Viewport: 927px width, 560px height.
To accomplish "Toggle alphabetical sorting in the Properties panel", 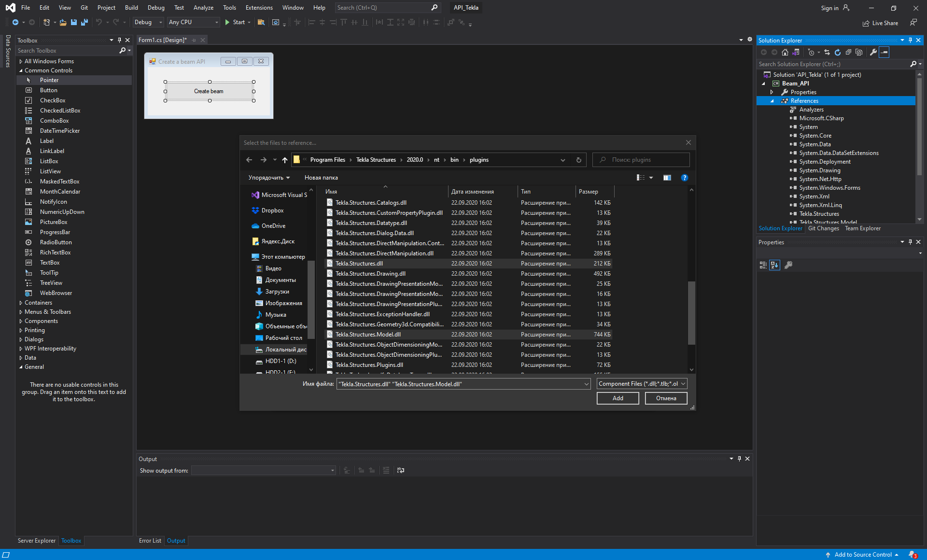I will pyautogui.click(x=774, y=265).
